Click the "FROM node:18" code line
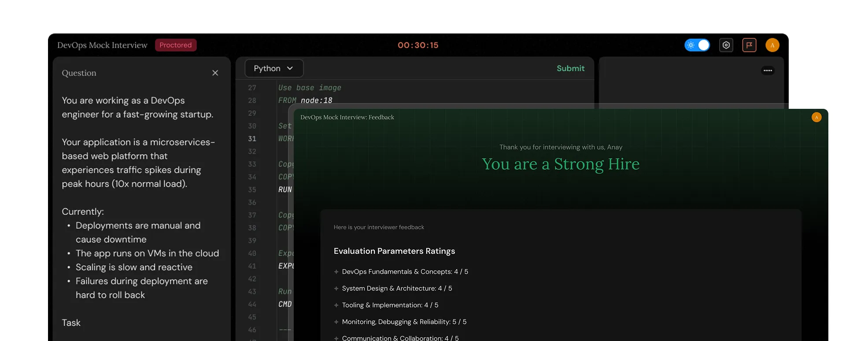Image resolution: width=868 pixels, height=341 pixels. coord(305,100)
